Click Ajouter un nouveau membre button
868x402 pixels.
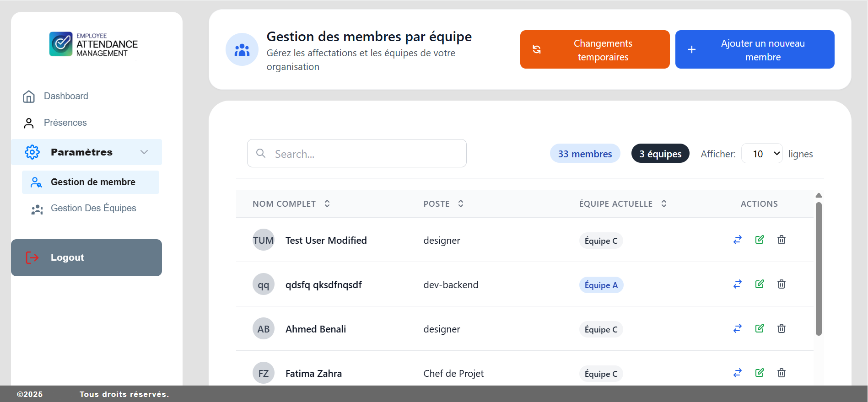755,49
